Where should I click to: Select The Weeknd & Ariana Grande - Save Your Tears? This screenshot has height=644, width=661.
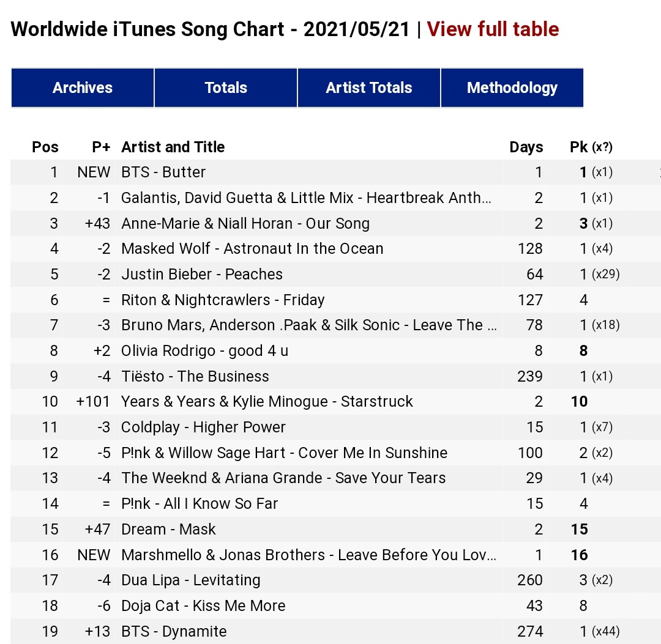pos(283,478)
